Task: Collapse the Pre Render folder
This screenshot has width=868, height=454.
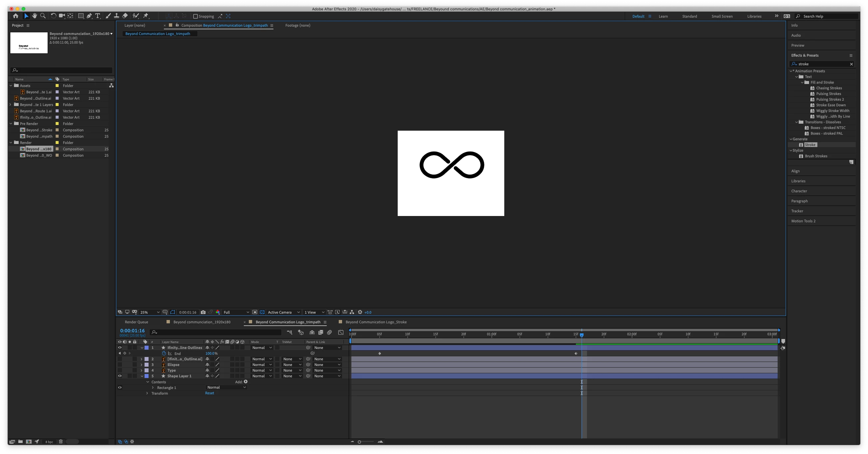Action: pos(11,124)
